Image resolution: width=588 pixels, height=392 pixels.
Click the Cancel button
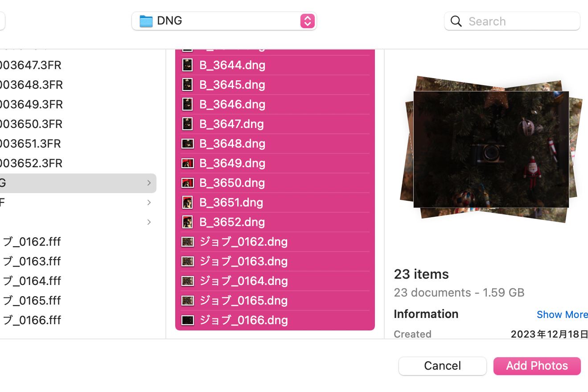442,366
